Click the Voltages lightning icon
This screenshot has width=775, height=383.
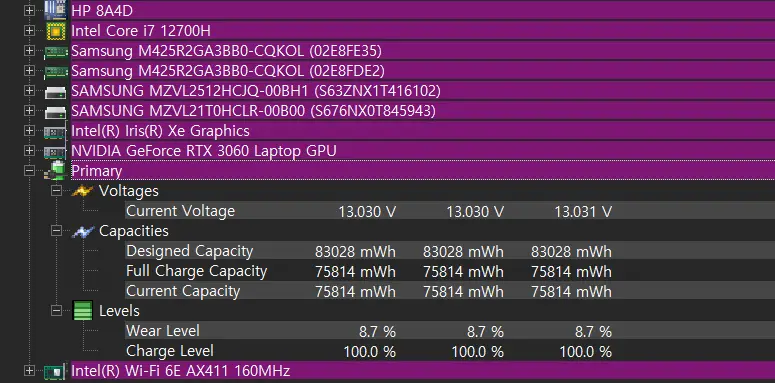[83, 191]
